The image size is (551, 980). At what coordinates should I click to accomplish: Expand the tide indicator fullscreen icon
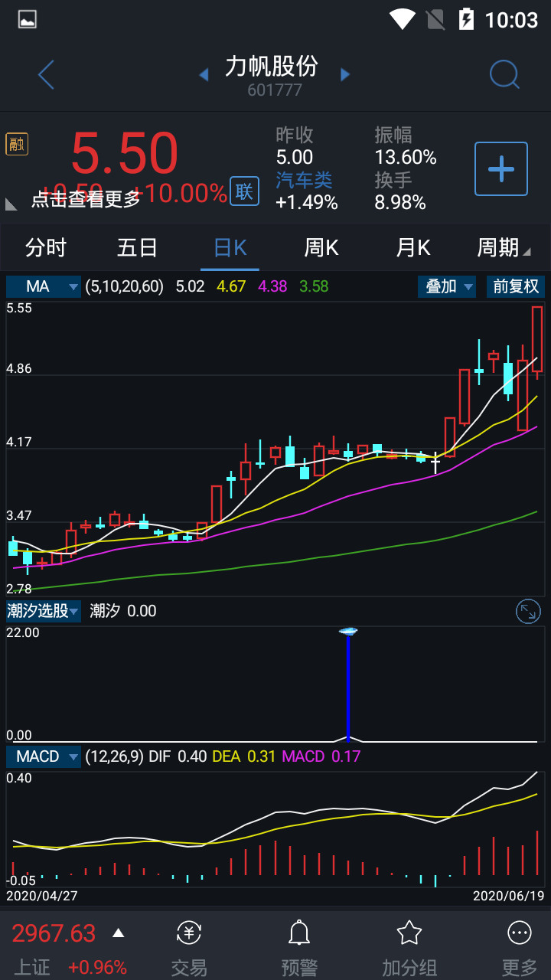click(x=528, y=611)
